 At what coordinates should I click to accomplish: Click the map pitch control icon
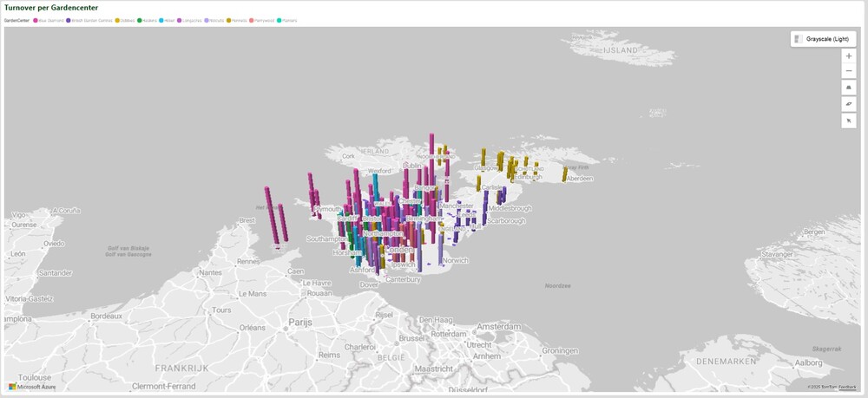click(849, 88)
